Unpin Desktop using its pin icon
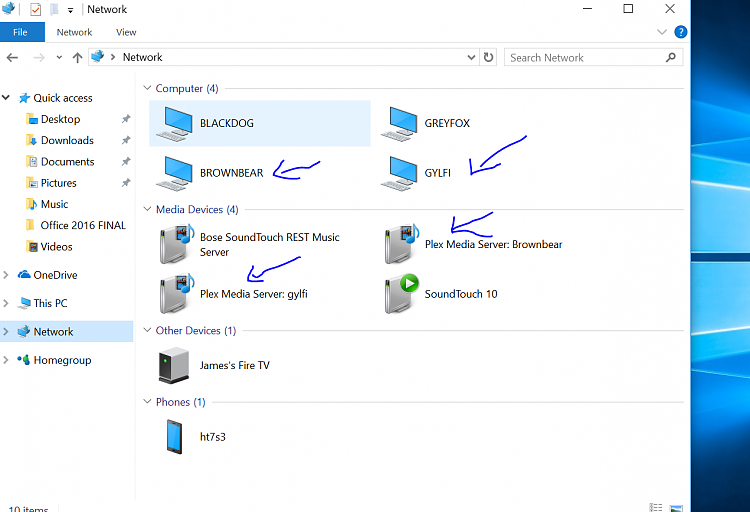 (126, 119)
